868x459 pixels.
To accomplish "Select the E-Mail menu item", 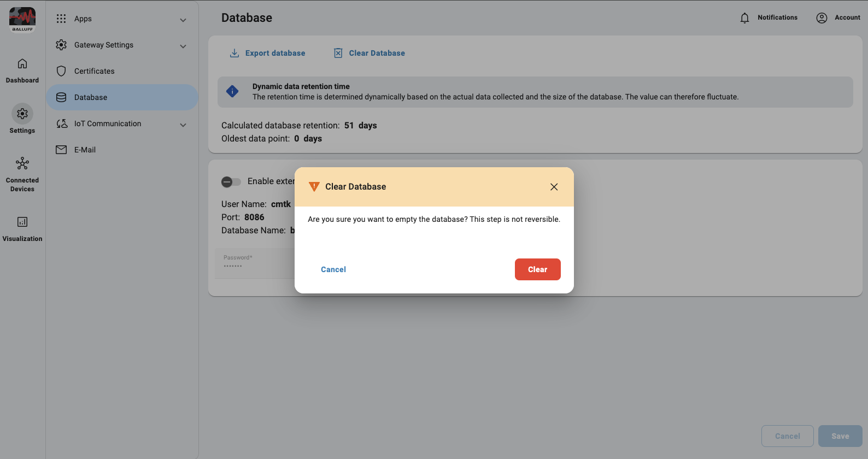I will point(85,150).
